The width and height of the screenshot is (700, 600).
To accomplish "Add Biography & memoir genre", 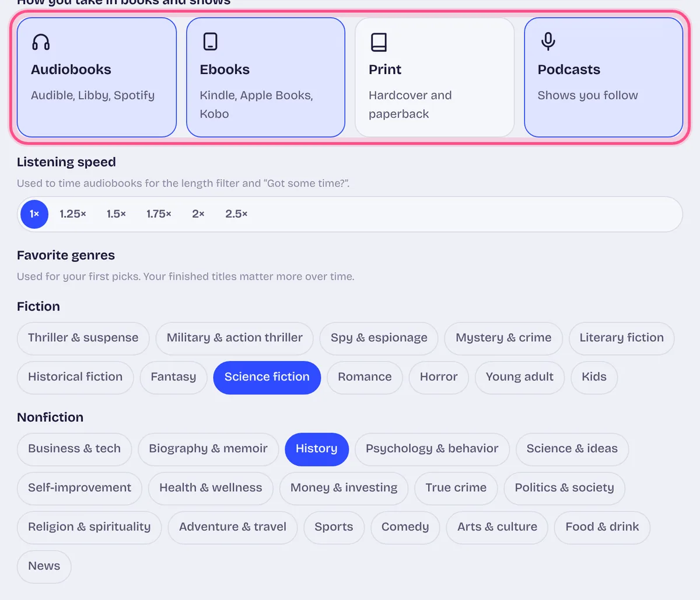I will pyautogui.click(x=208, y=449).
